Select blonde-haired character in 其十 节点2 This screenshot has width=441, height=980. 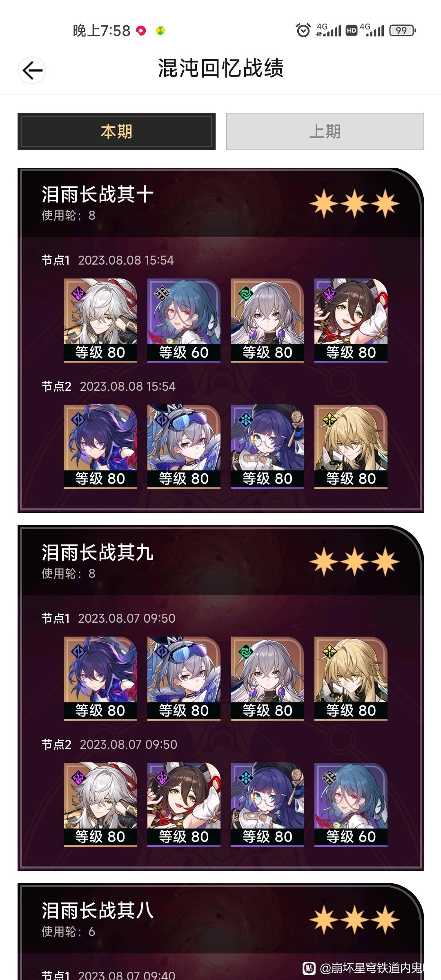(351, 446)
